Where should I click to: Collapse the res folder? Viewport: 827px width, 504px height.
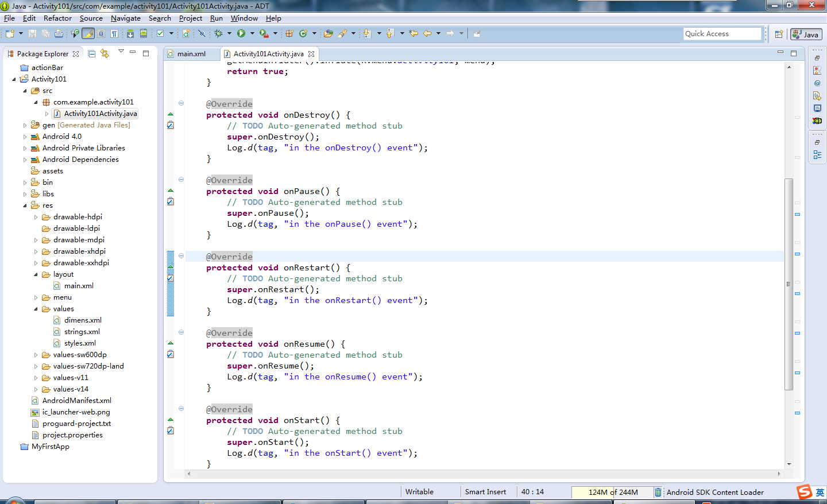tap(25, 206)
